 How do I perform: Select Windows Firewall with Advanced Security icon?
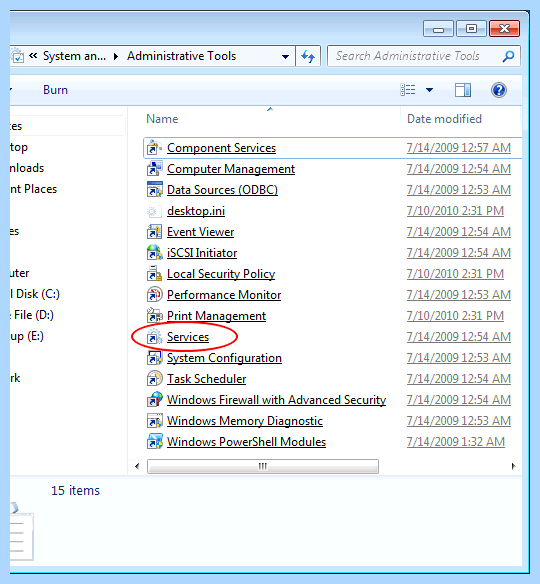click(154, 400)
